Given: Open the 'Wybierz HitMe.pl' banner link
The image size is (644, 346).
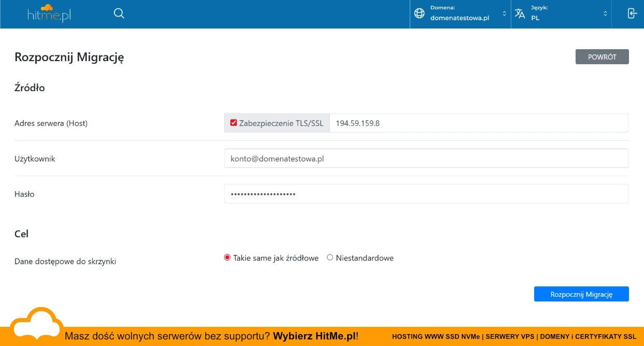Looking at the screenshot, I should (x=316, y=336).
